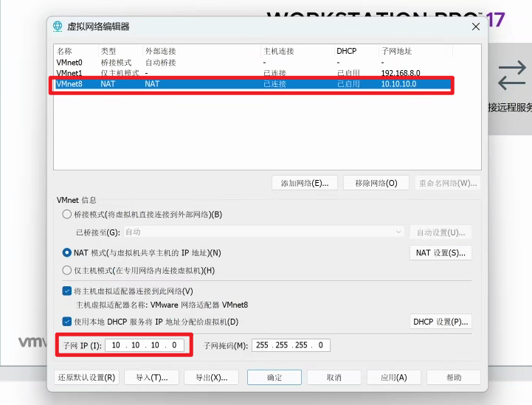Open DHCP 设置(P)... settings
532x405 pixels.
point(441,322)
